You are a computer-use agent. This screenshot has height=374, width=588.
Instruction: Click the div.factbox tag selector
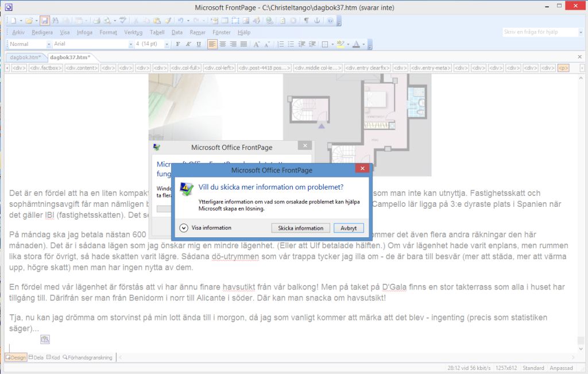click(x=46, y=68)
